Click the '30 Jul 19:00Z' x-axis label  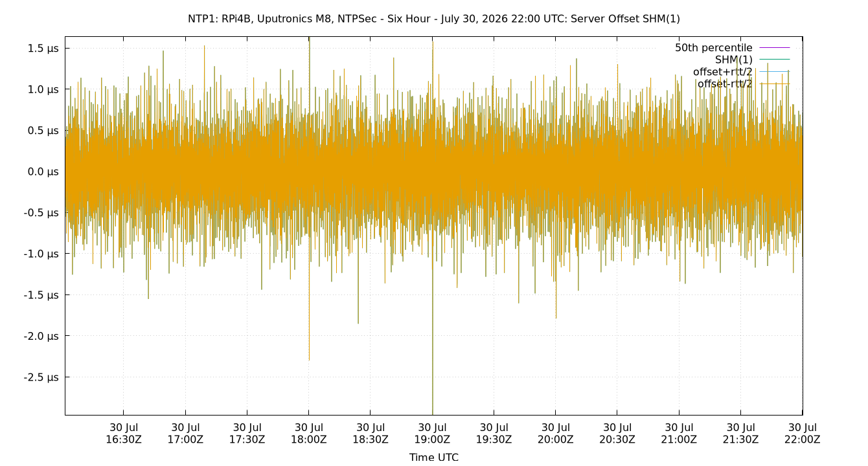(432, 433)
